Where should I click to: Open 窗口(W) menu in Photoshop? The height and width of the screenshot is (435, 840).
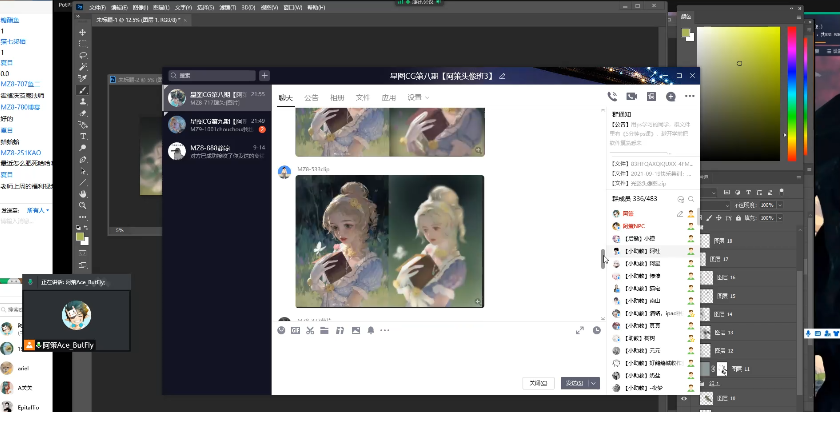pos(292,8)
